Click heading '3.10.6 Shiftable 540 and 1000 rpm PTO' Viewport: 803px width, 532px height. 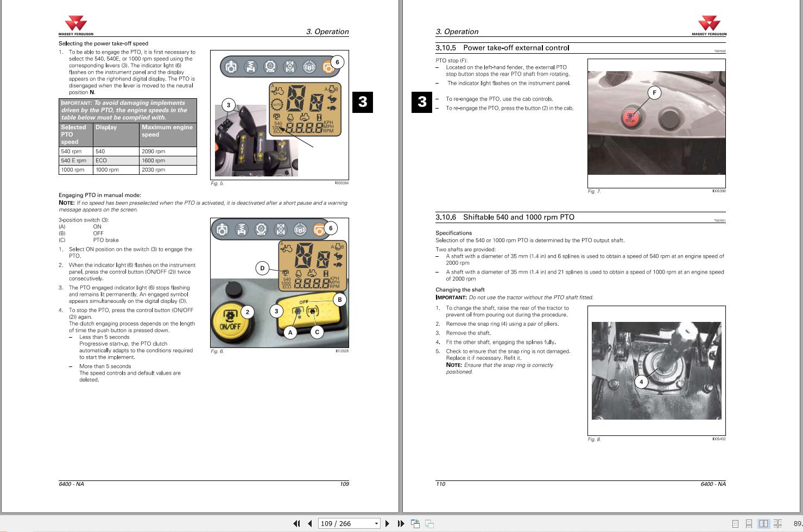[505, 217]
